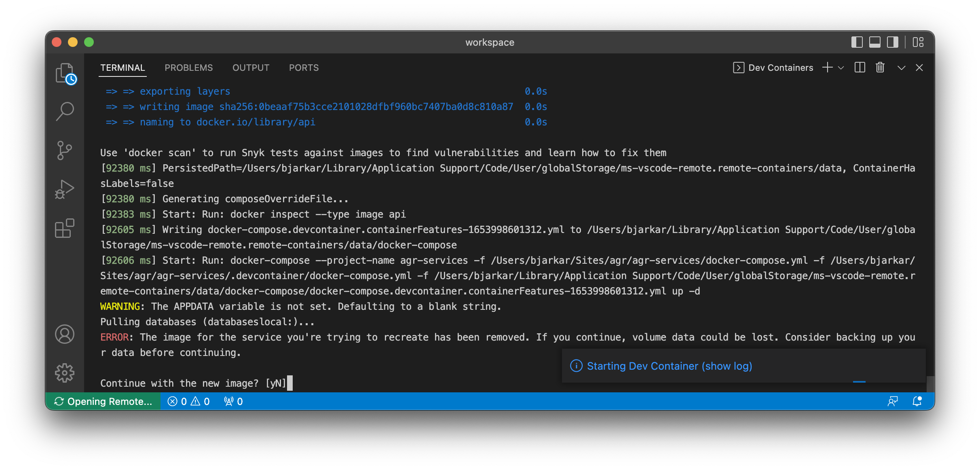Image resolution: width=980 pixels, height=470 pixels.
Task: Click the terminal scrollbar thumb
Action: [x=930, y=384]
